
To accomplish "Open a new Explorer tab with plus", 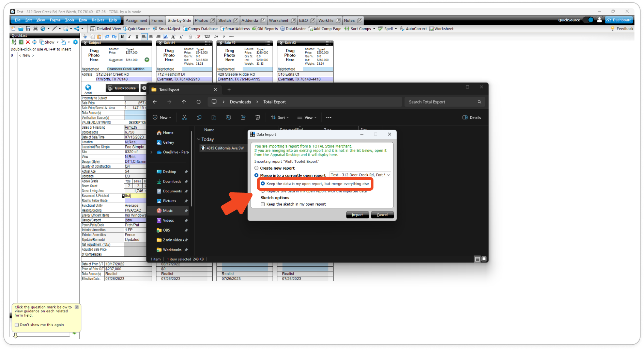I will coord(229,90).
